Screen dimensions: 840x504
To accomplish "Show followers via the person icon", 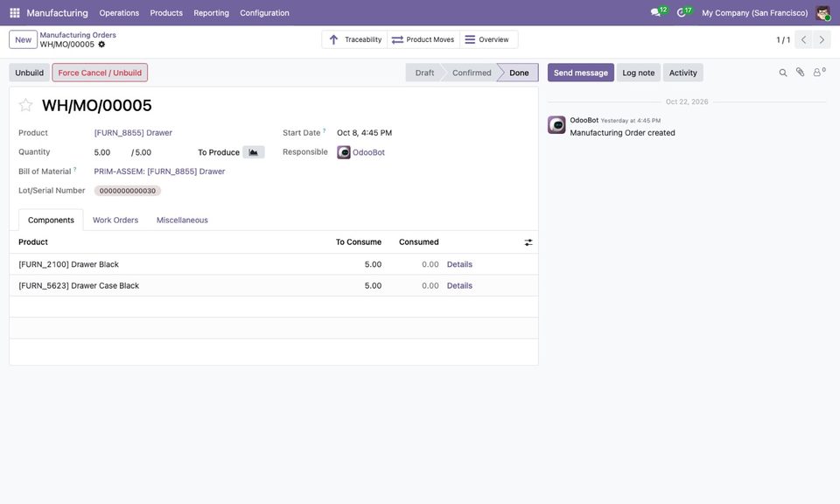I will (819, 73).
